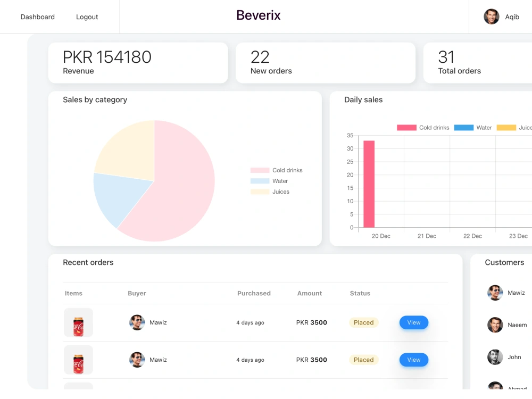Viewport: 532px width, 399px height.
Task: Click '4 days ago' in second order row
Action: [250, 360]
